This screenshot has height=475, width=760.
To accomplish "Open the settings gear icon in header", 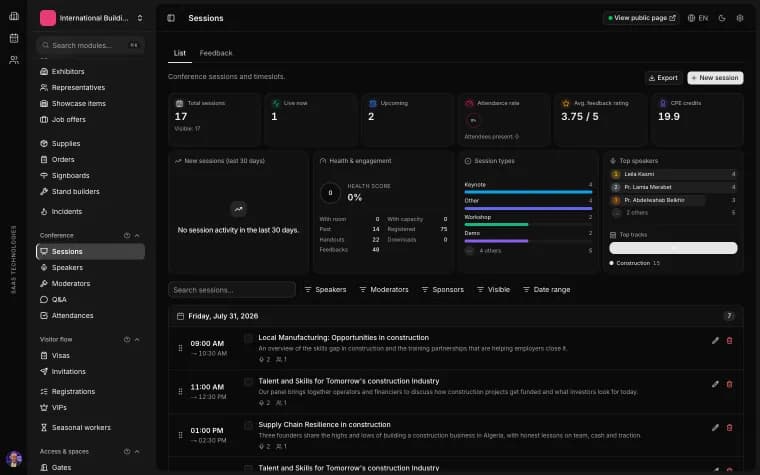I will point(740,18).
